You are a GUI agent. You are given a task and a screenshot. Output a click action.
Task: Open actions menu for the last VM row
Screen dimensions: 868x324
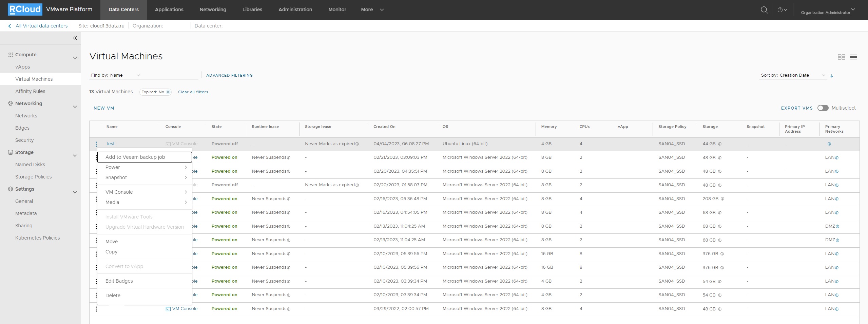coord(96,309)
